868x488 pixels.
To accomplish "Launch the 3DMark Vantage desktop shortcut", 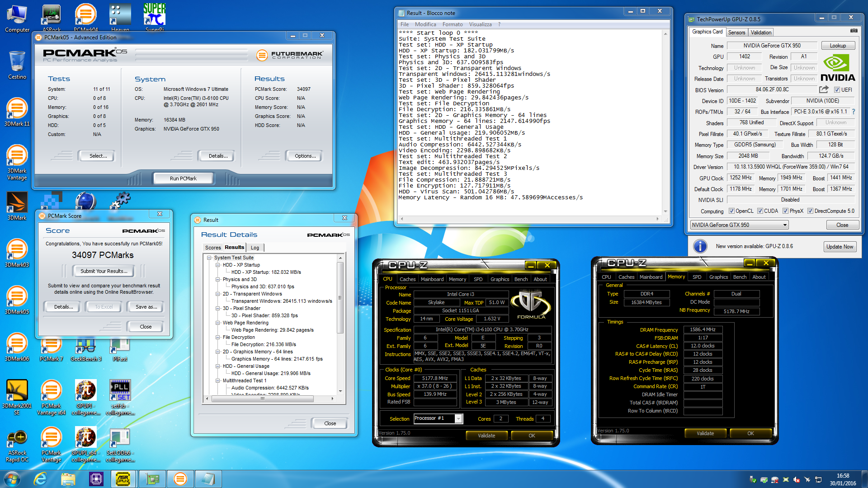I will tap(17, 162).
